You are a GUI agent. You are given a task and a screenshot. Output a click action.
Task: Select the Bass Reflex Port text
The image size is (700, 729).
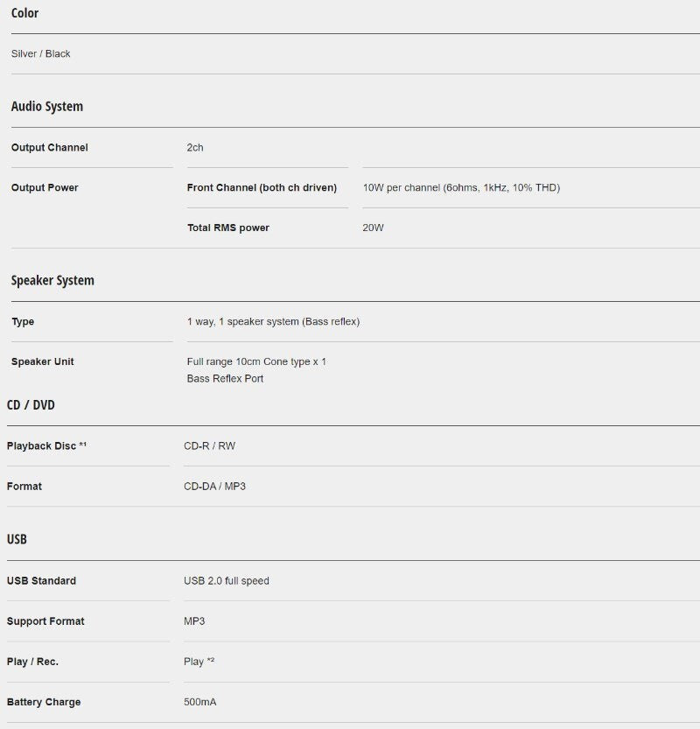pyautogui.click(x=225, y=378)
